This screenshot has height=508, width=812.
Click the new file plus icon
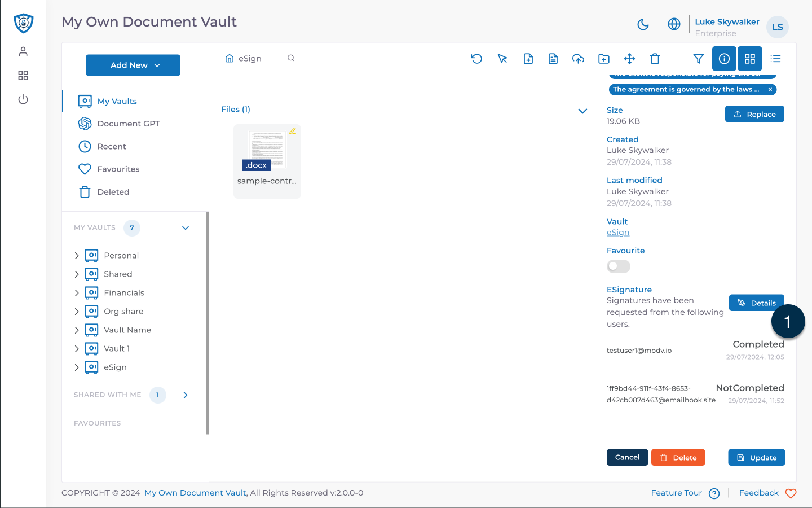click(528, 59)
